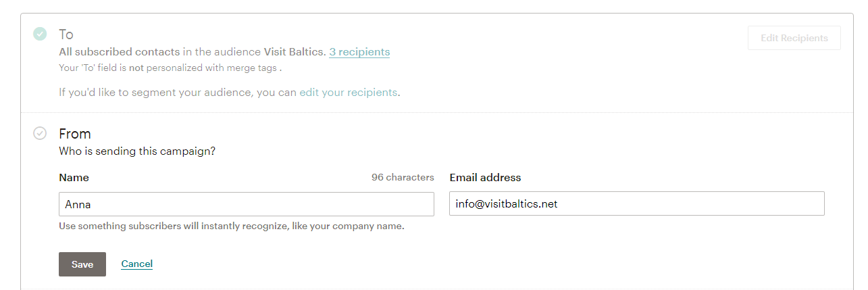Click the Edit Recipients button
This screenshot has width=868, height=290.
click(x=794, y=38)
